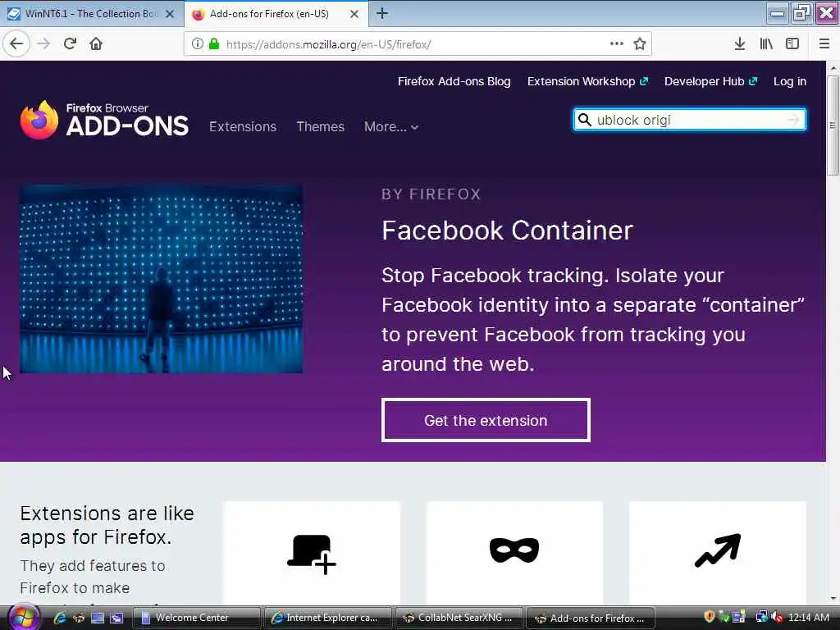Click the Facebook Container heading
The width and height of the screenshot is (840, 630).
(507, 231)
